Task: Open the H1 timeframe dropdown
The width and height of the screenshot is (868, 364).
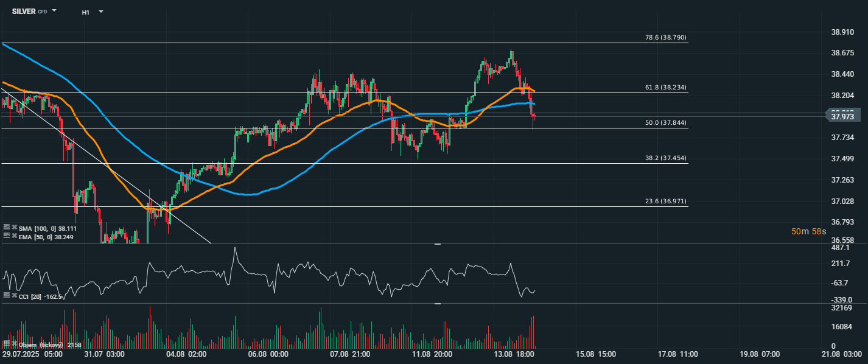Action: tap(100, 12)
